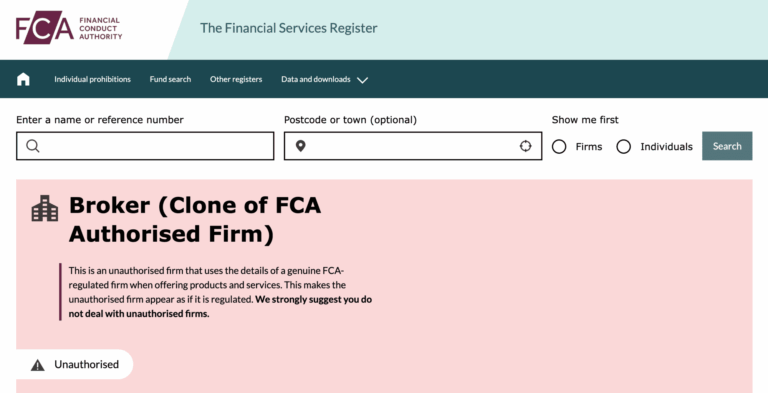Click the warning triangle icon near Unauthorised
Viewport: 768px width, 393px height.
38,365
